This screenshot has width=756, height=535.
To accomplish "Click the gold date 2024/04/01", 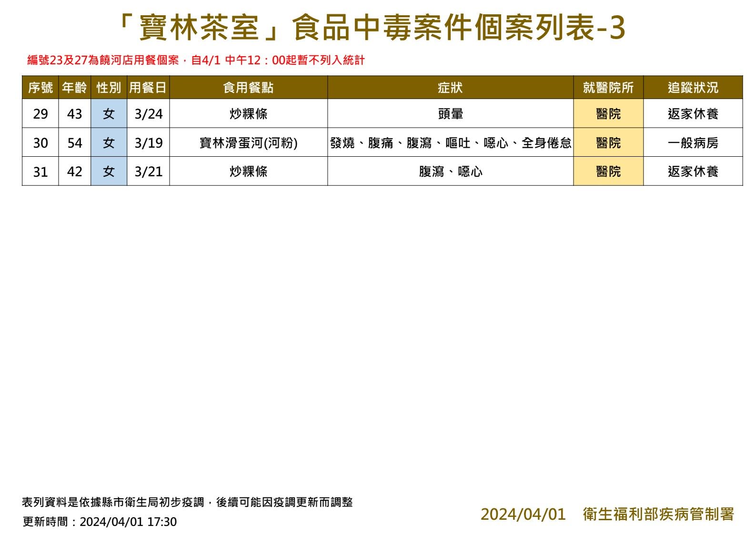I will tap(523, 514).
